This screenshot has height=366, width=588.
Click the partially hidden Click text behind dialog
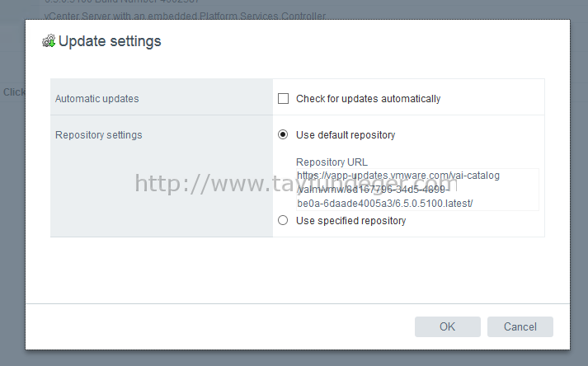point(14,91)
